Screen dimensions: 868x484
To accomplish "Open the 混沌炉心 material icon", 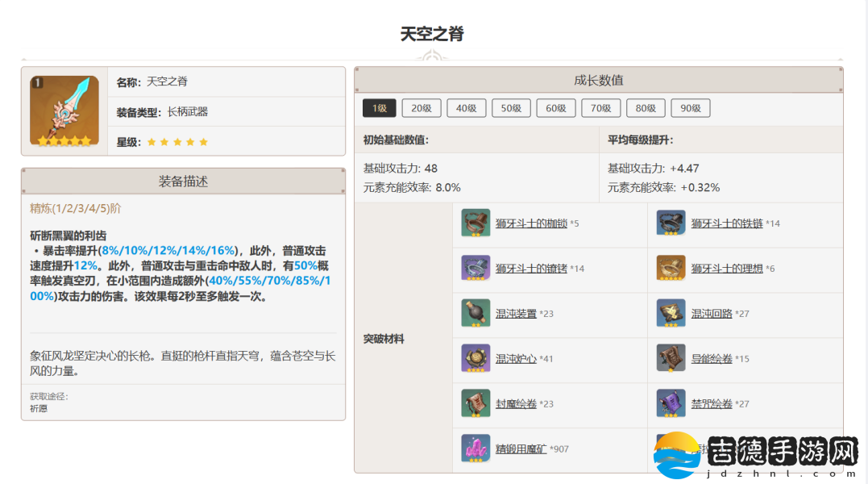I will 476,358.
